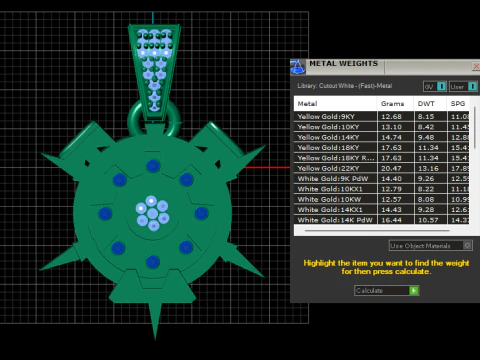Click the 8.15 DWT value

click(426, 117)
